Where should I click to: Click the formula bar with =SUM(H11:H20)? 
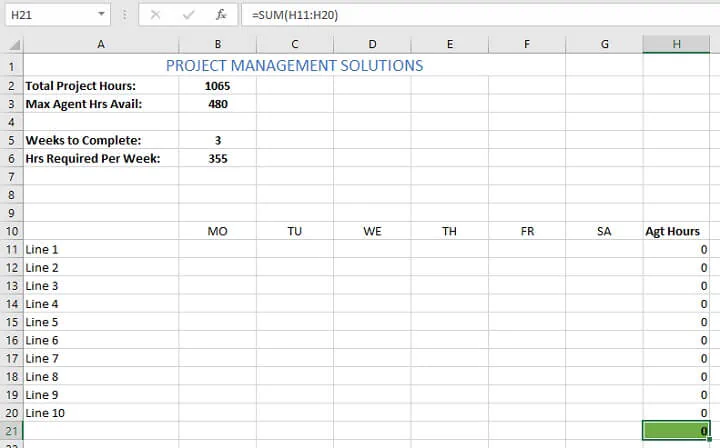click(x=480, y=15)
